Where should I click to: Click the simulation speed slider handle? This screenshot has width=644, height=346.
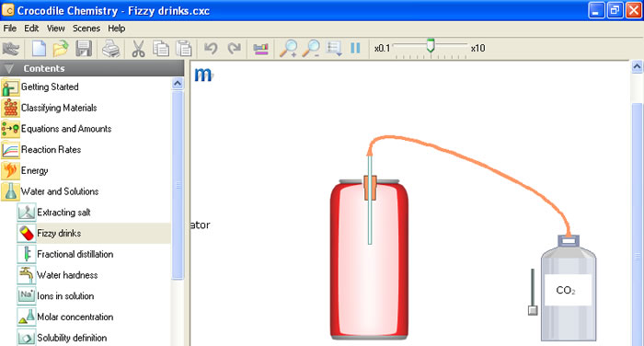tap(431, 45)
